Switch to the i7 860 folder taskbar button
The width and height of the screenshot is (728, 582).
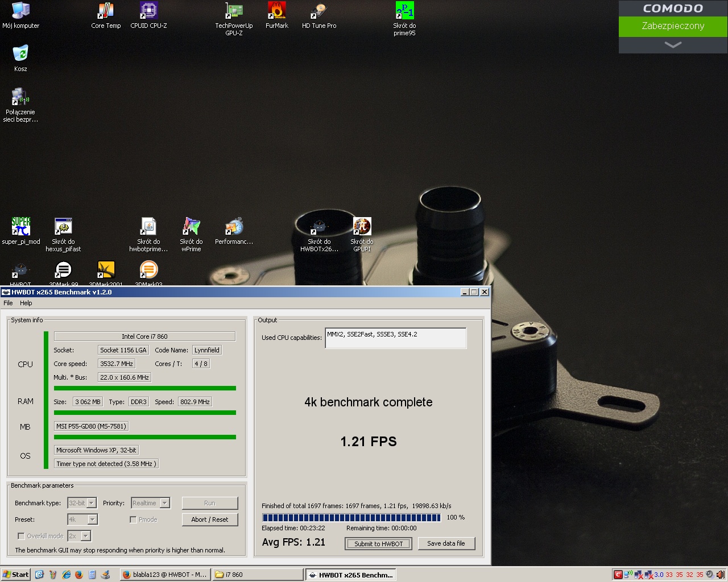pos(258,575)
